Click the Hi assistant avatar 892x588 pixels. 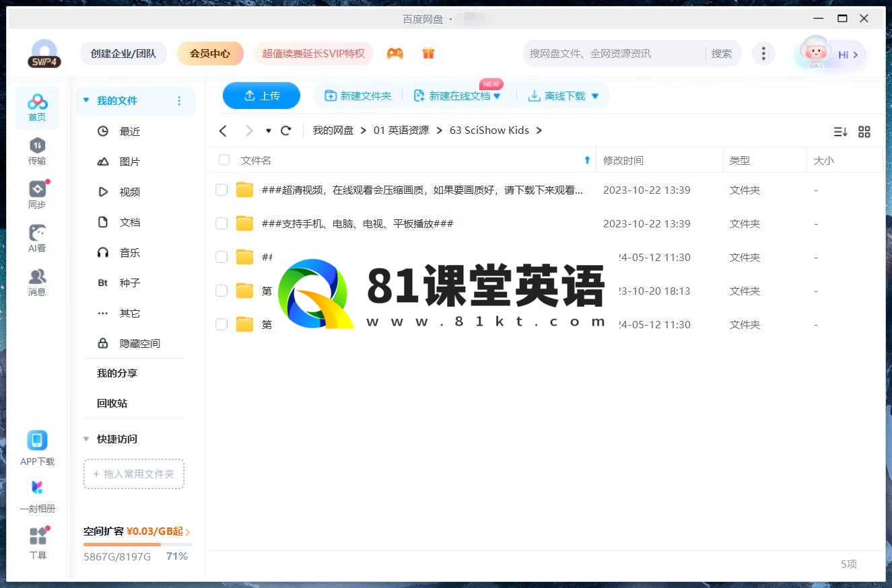[829, 53]
